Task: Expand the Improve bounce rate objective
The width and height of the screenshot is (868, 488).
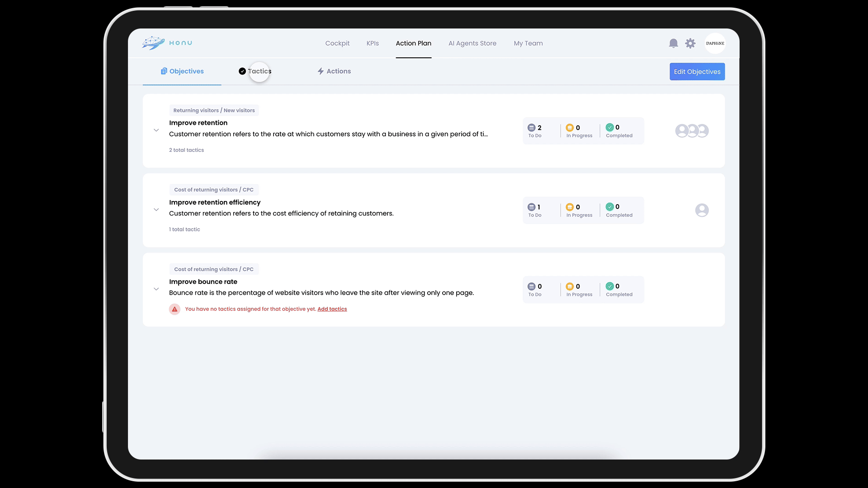Action: pyautogui.click(x=156, y=289)
